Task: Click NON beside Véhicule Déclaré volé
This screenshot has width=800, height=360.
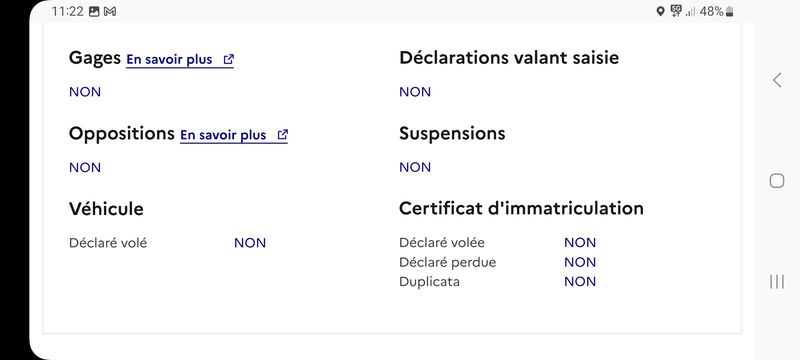Action: pos(250,243)
